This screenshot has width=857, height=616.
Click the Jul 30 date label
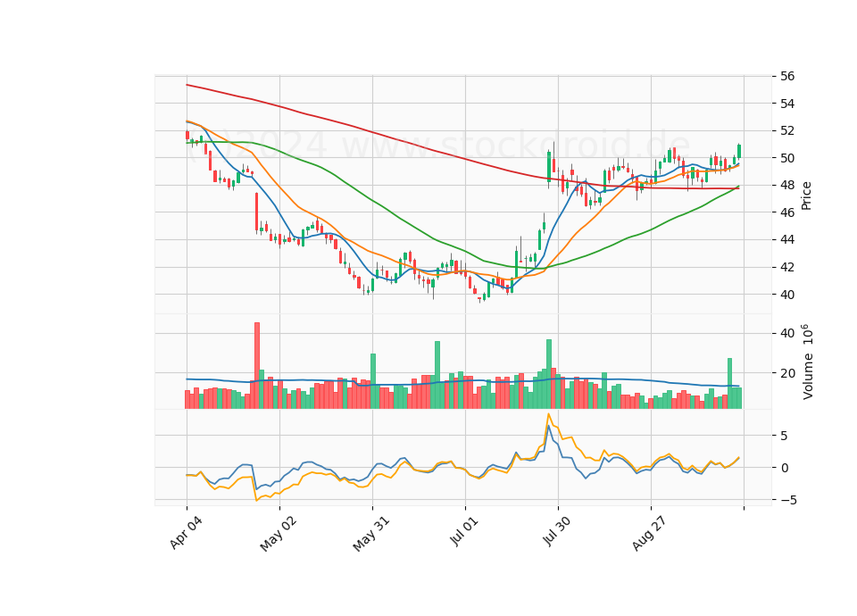click(x=557, y=531)
